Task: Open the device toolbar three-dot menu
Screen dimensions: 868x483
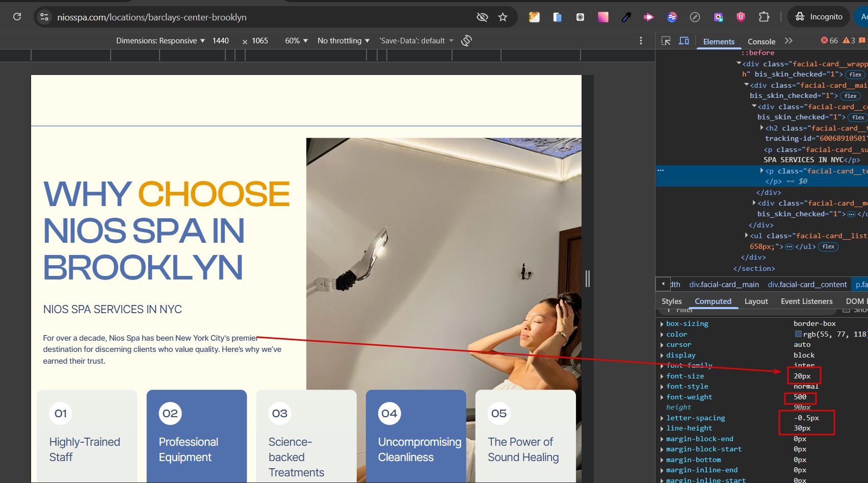Action: [x=641, y=41]
